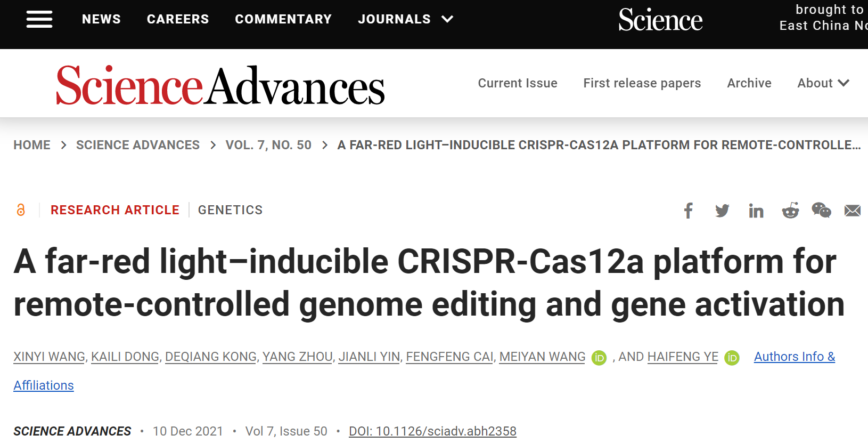868x443 pixels.
Task: Open Haifeng Ye's ORCID iD icon
Action: click(x=732, y=358)
